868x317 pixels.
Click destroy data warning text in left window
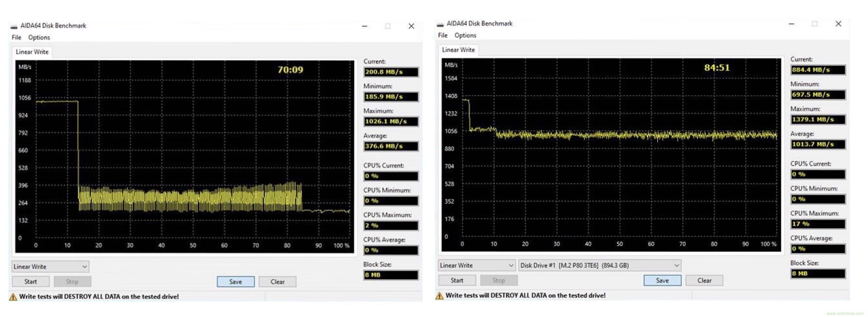(99, 297)
